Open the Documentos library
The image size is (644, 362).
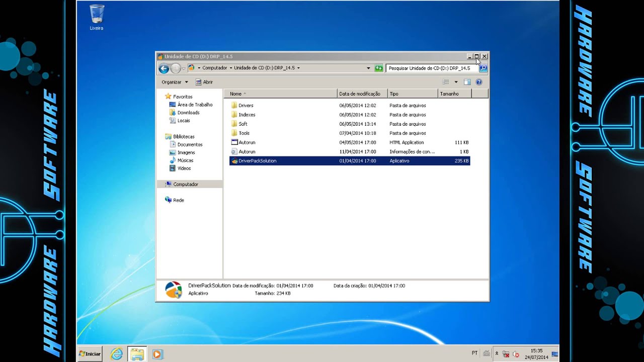click(x=190, y=144)
